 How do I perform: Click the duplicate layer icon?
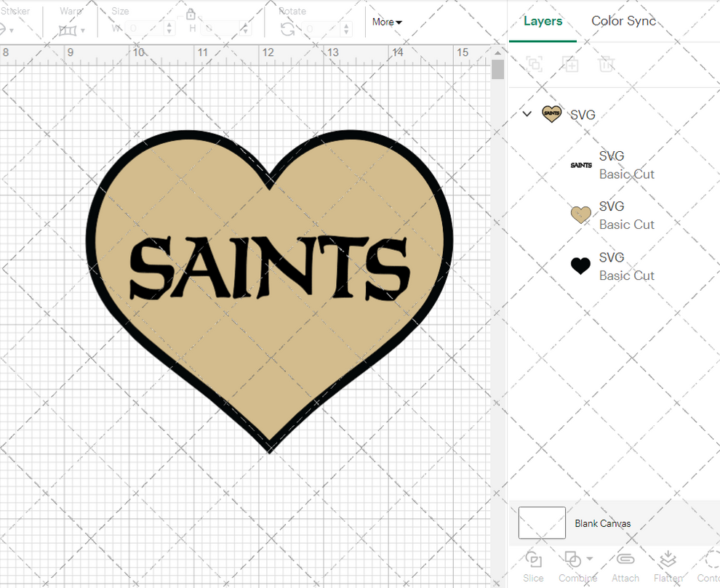point(570,64)
